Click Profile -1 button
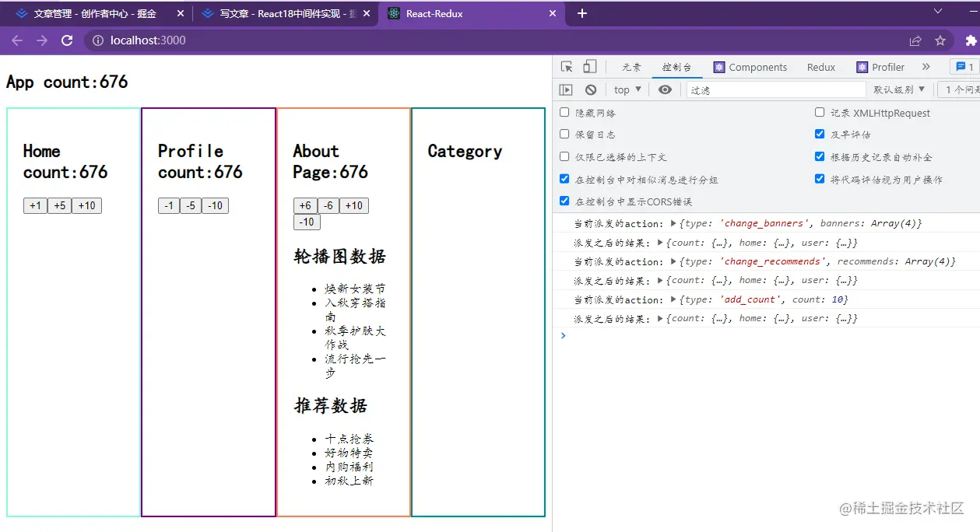The image size is (980, 532). pos(169,205)
